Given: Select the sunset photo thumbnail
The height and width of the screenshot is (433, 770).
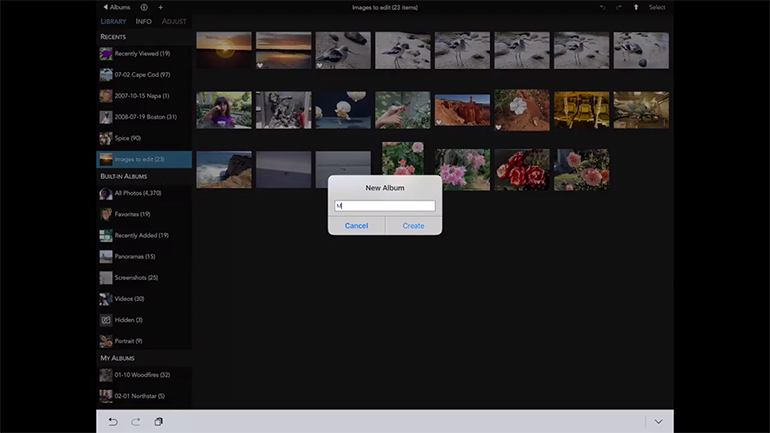Looking at the screenshot, I should point(224,50).
